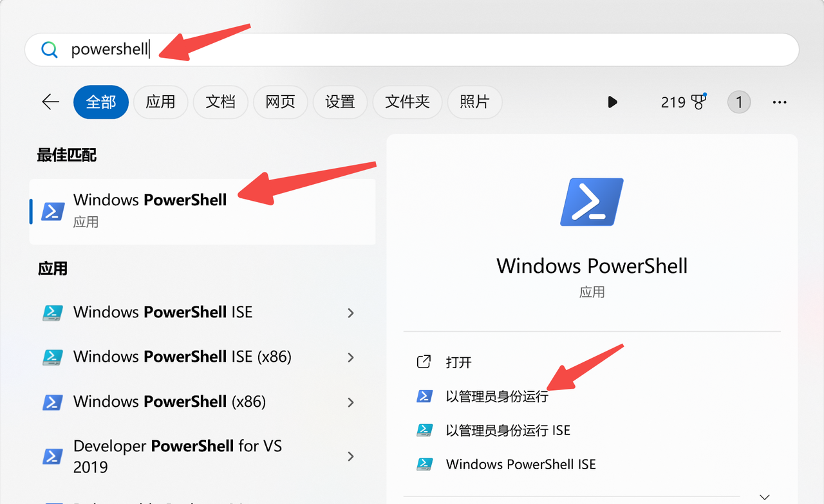Expand options for Windows PowerShell ISE entry
The width and height of the screenshot is (824, 504).
[x=351, y=312]
